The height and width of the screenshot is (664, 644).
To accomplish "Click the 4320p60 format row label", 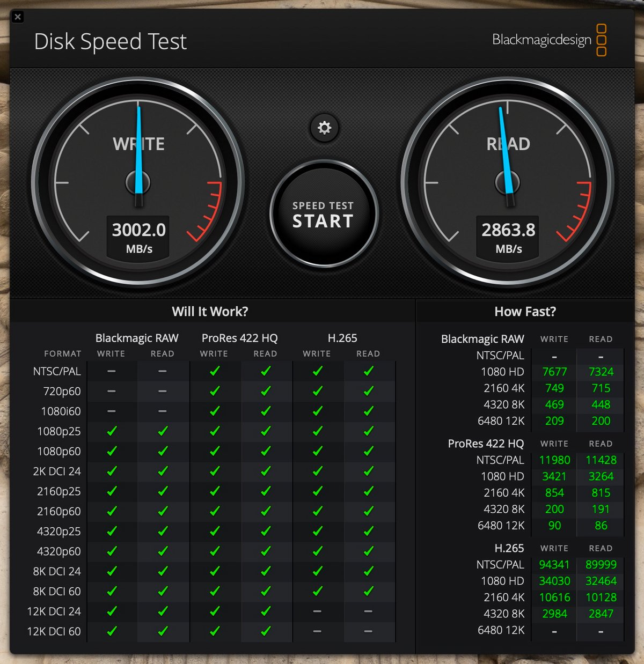I will 59,551.
